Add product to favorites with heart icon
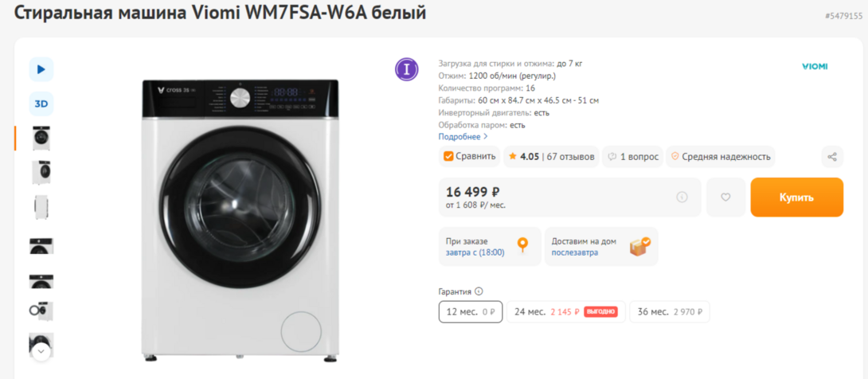The height and width of the screenshot is (379, 868). tap(725, 197)
